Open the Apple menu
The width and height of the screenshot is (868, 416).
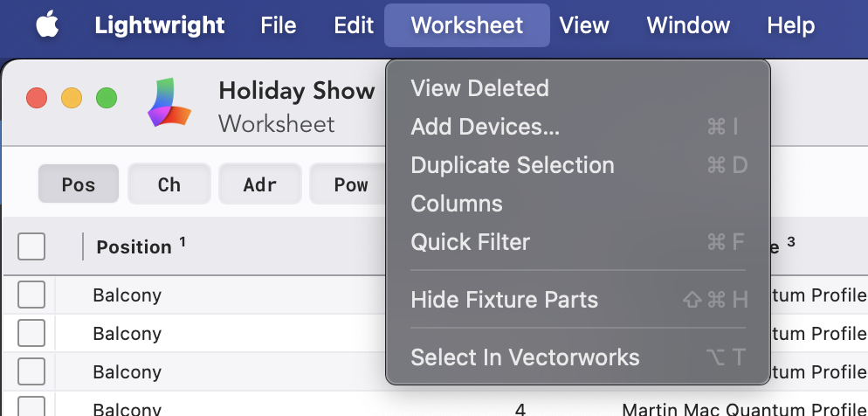tap(45, 25)
